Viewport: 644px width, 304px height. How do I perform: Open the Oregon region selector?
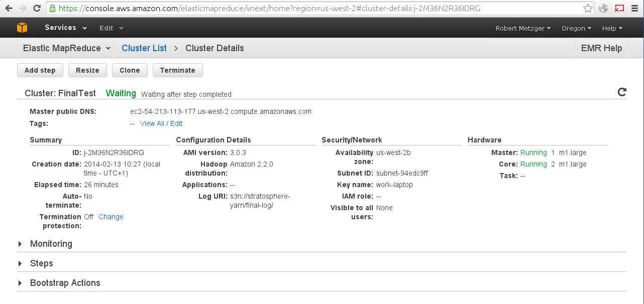coord(576,28)
